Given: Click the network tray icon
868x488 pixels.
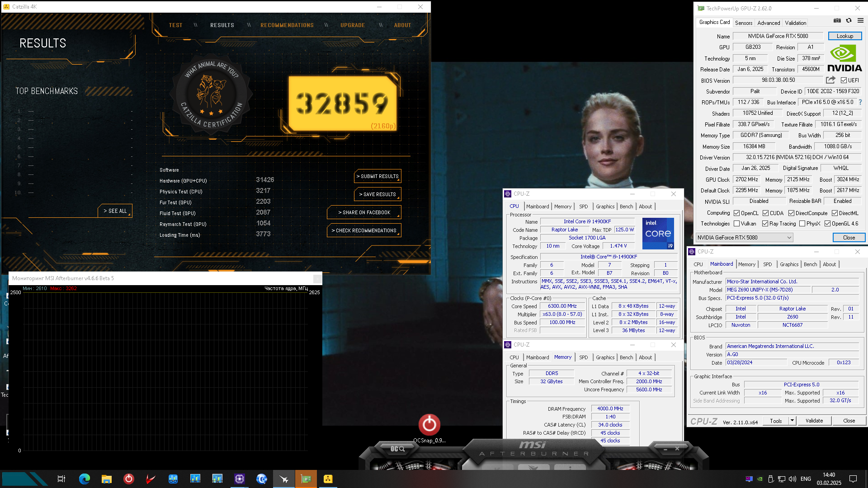Looking at the screenshot, I should tap(782, 479).
